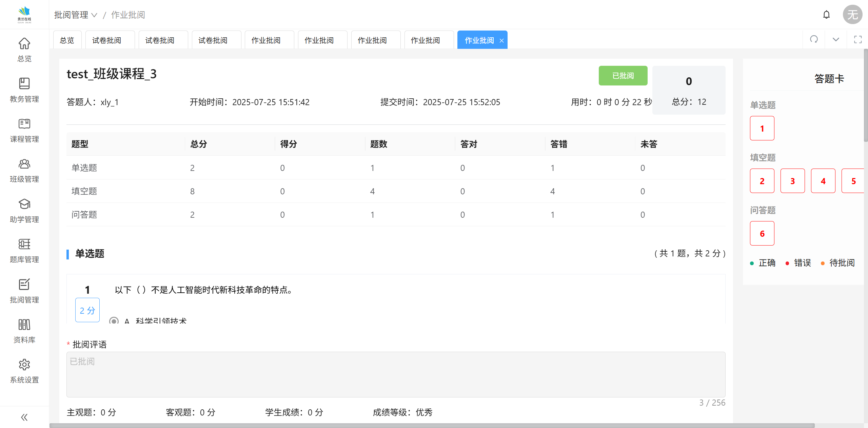Switch to first 试卷批阅 tab
868x428 pixels.
[x=107, y=40]
